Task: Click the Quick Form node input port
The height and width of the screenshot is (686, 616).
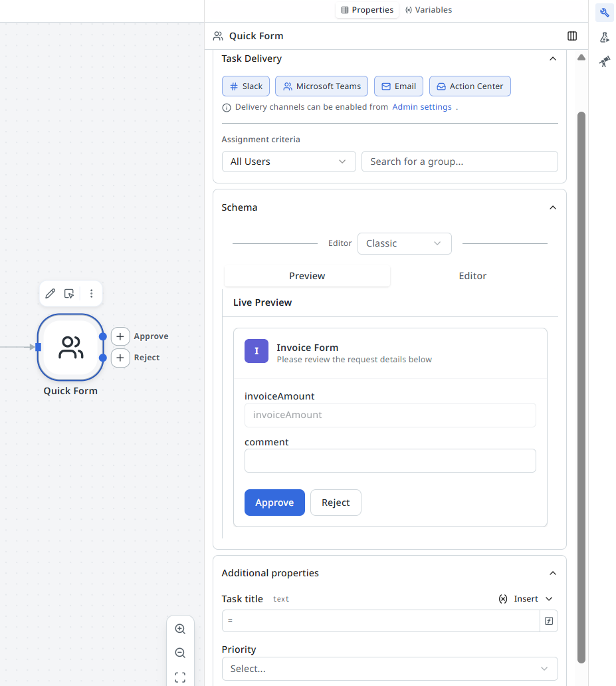Action: tap(38, 348)
